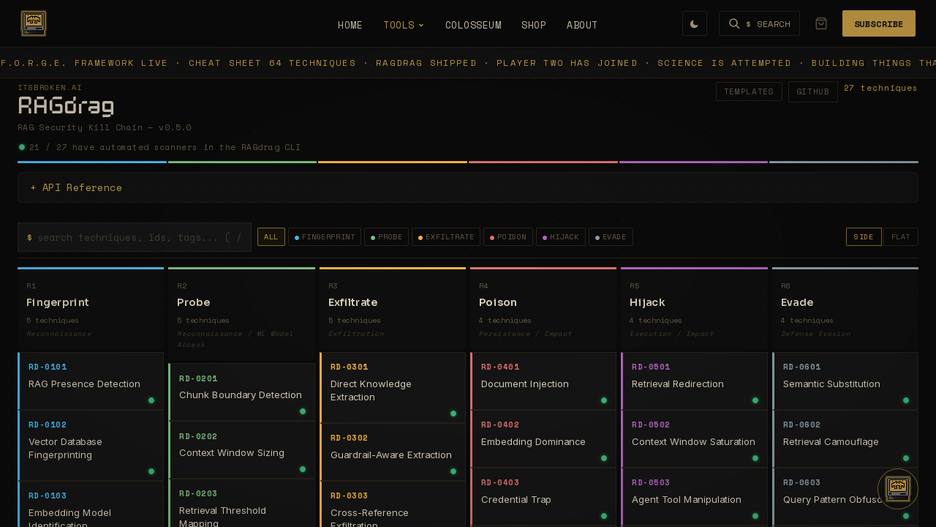Open the Shop nav item
This screenshot has height=527, width=936.
(x=534, y=25)
